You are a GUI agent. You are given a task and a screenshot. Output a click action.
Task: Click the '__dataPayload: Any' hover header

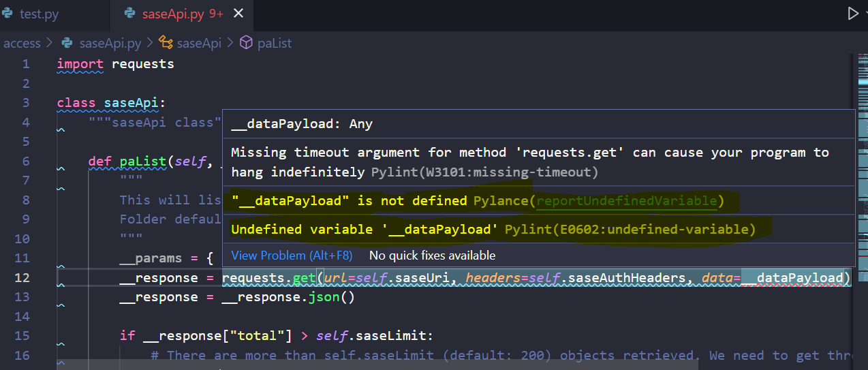coord(302,124)
